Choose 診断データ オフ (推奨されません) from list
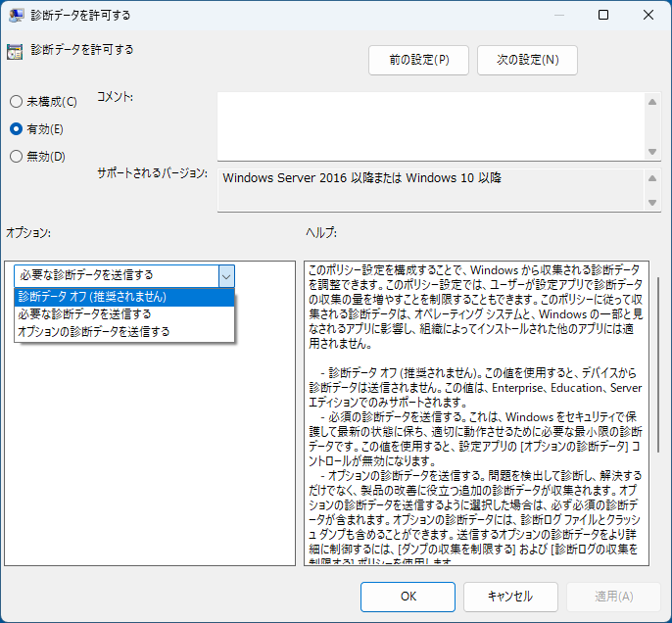Viewport: 672px width, 623px height. click(124, 297)
